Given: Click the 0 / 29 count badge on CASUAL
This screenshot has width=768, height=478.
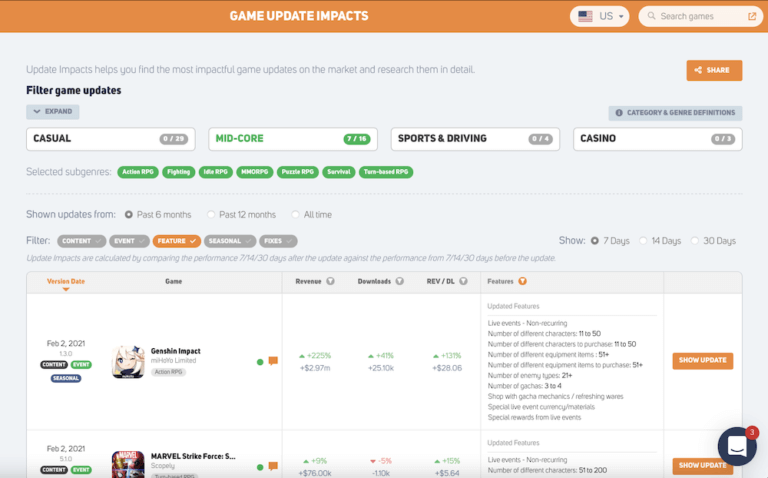Looking at the screenshot, I should (x=173, y=139).
